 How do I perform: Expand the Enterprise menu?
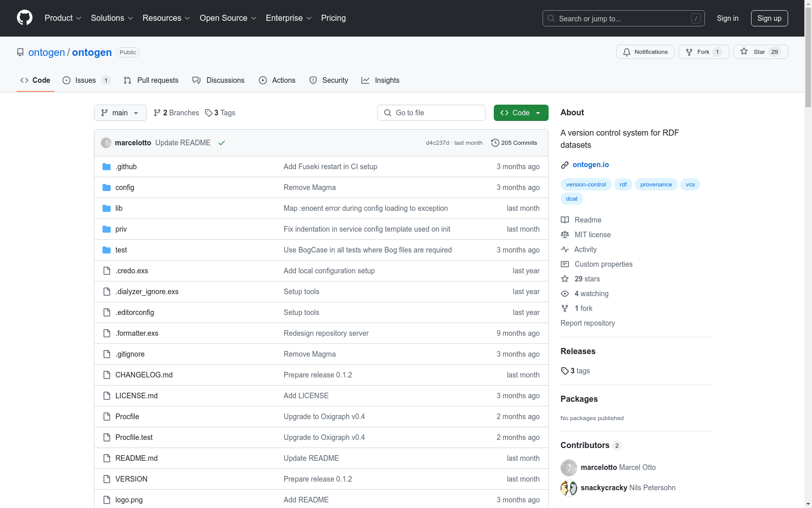click(289, 18)
